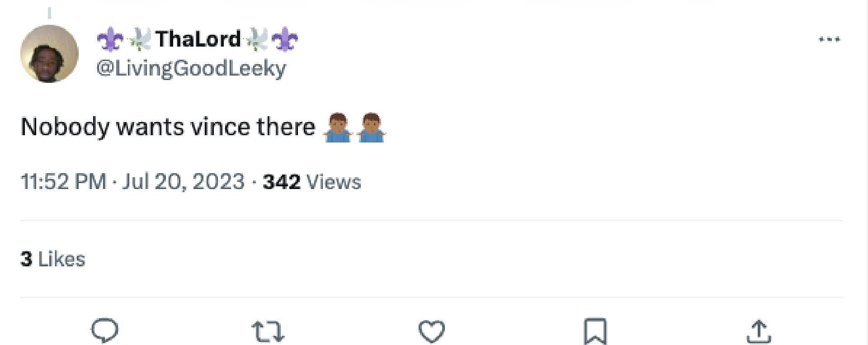Open the @LivingGoodLeeky handle link
This screenshot has width=868, height=345.
(x=191, y=68)
